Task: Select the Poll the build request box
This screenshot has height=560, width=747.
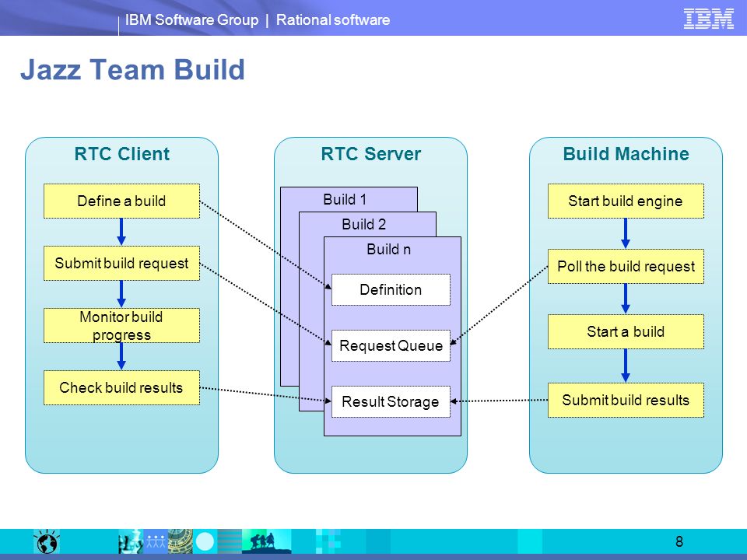Action: point(626,266)
